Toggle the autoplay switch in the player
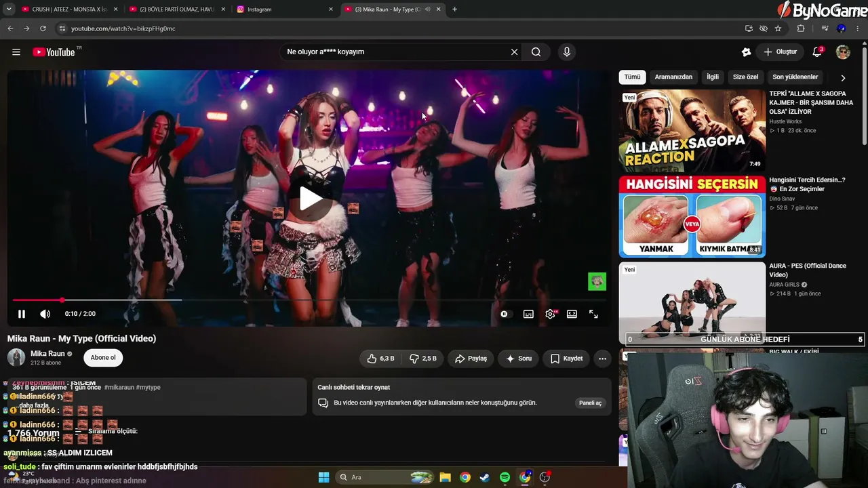868x488 pixels. (x=505, y=314)
